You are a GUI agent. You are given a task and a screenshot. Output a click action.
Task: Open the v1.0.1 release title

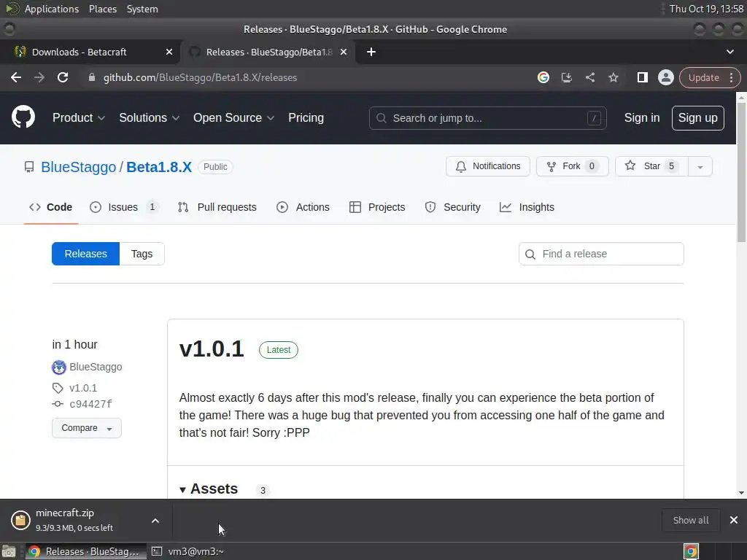click(212, 349)
